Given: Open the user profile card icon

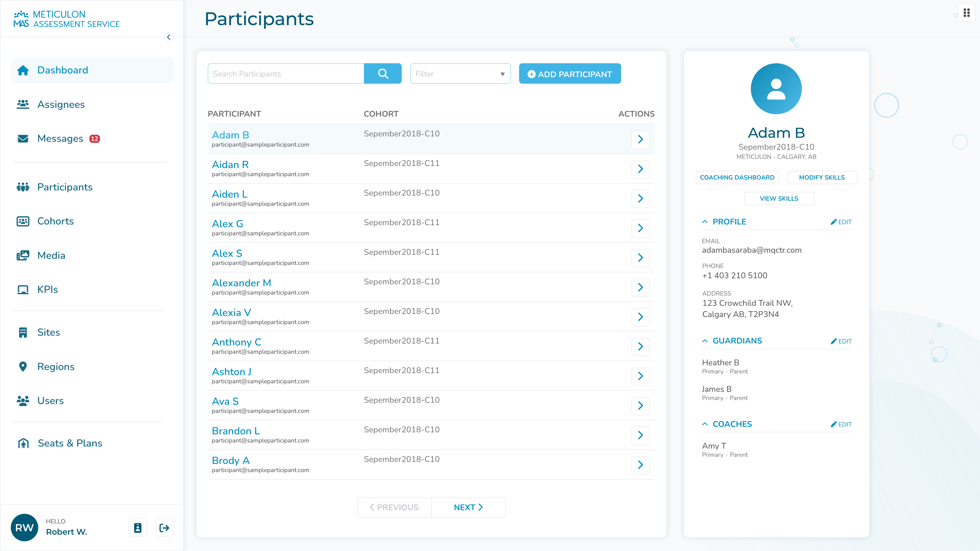Looking at the screenshot, I should (x=138, y=528).
